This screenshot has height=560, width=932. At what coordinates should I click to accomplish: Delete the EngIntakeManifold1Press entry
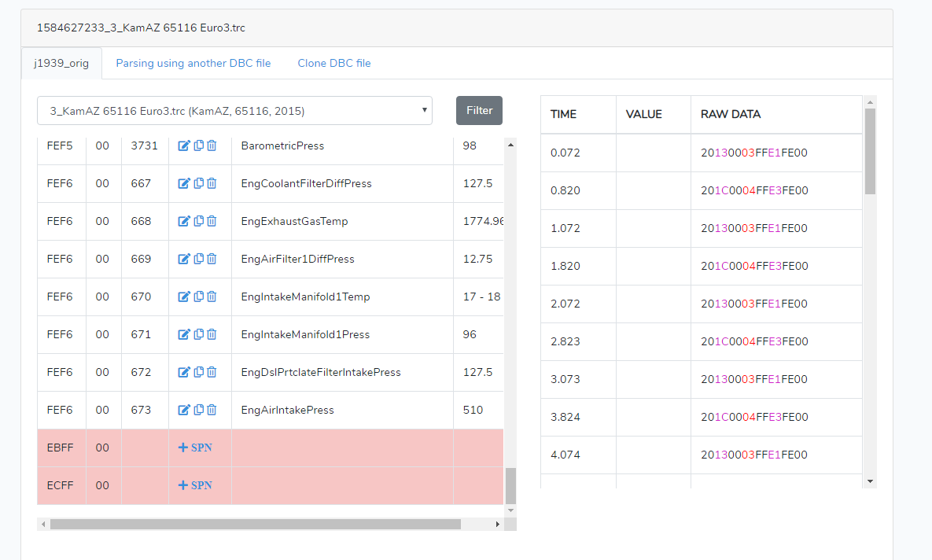(x=212, y=334)
